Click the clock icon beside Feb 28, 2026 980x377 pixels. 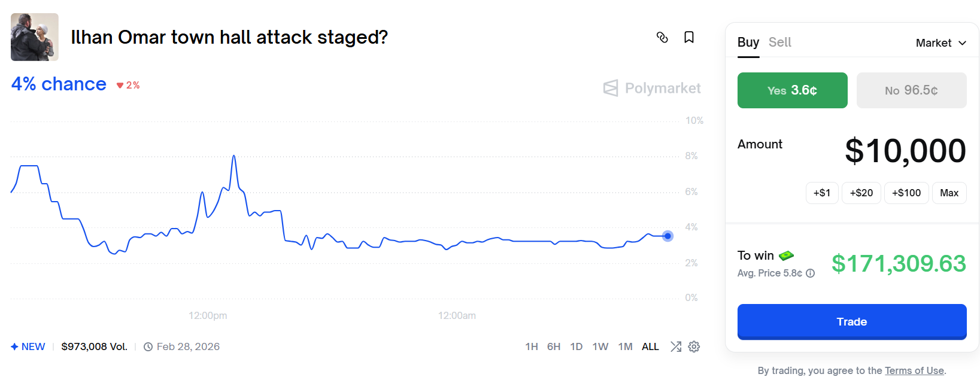(148, 346)
